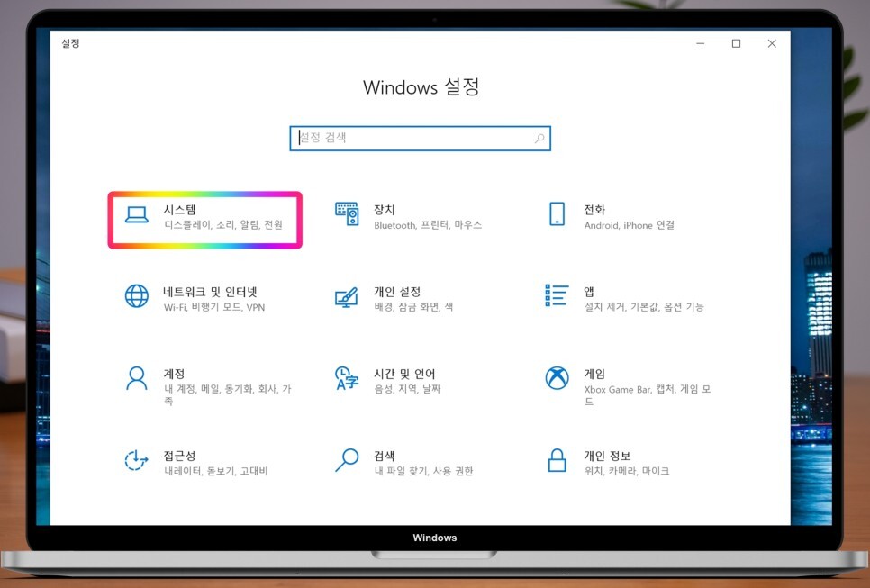Click text 음성, 지역, 날짜

[x=407, y=389]
